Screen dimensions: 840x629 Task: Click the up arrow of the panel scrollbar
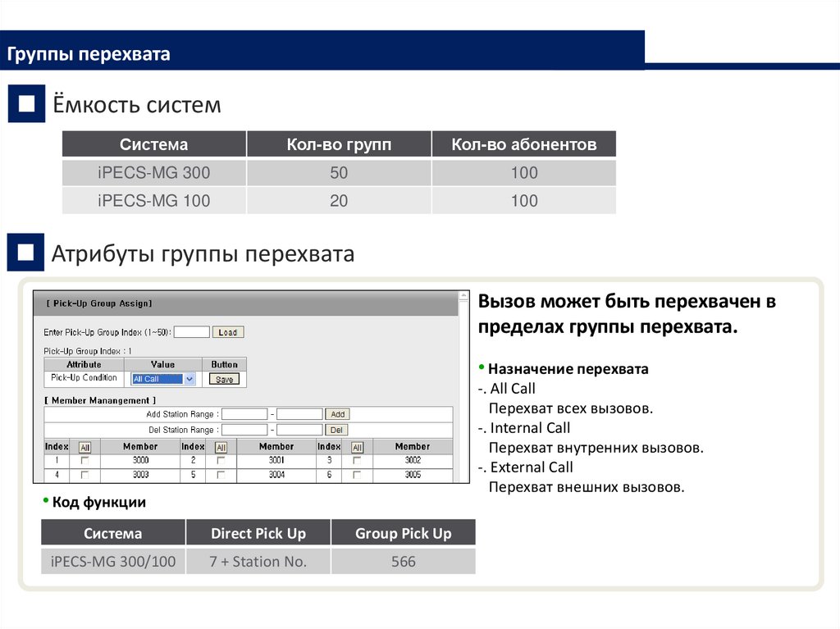point(464,296)
